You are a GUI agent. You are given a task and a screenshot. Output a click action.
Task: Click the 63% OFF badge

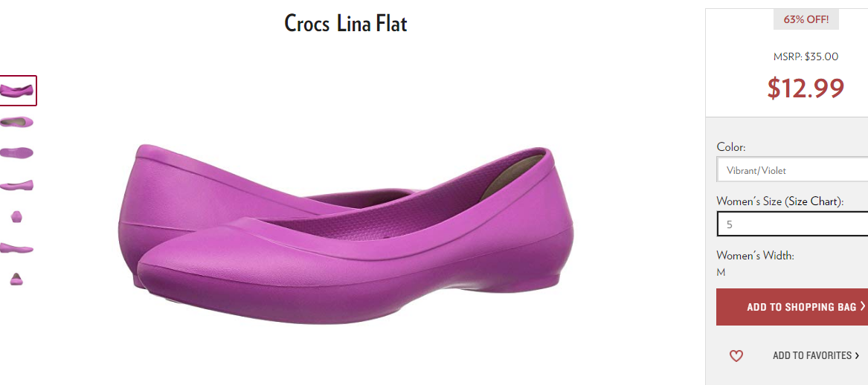(806, 19)
